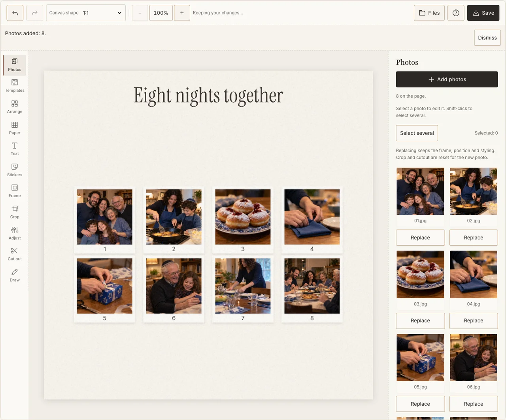Image resolution: width=506 pixels, height=420 pixels.
Task: Replace photo 06.jpg
Action: 474,404
